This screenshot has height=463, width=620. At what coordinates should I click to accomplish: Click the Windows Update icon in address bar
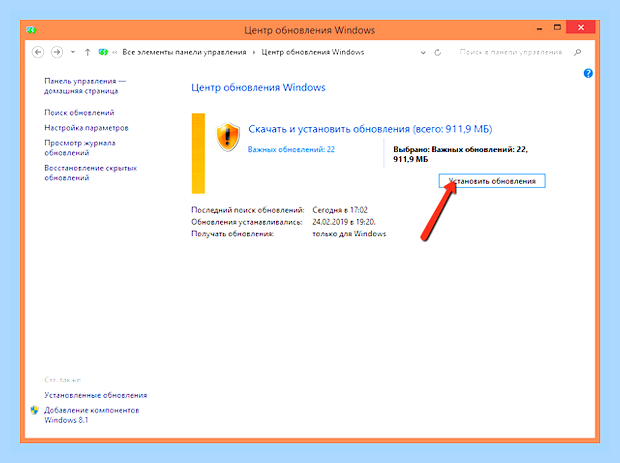[103, 52]
